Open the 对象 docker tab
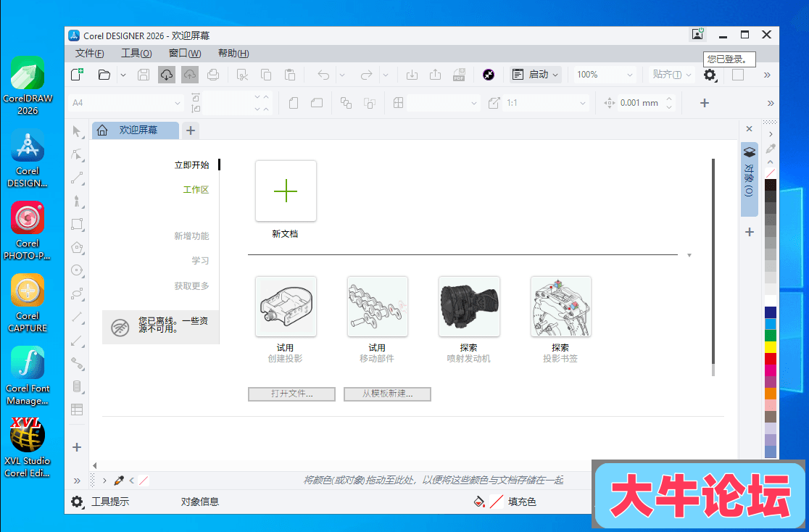Viewport: 809px width, 532px height. [x=749, y=178]
